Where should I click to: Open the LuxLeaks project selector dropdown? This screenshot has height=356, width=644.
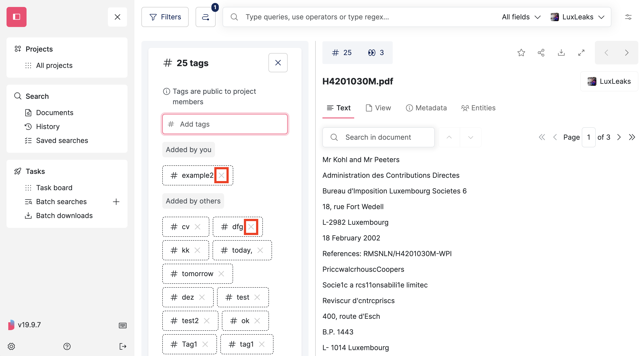point(577,17)
